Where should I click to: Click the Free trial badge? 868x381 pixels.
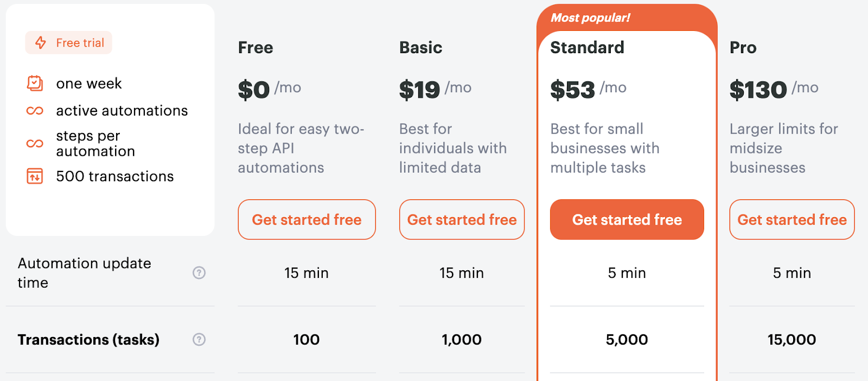coord(68,42)
